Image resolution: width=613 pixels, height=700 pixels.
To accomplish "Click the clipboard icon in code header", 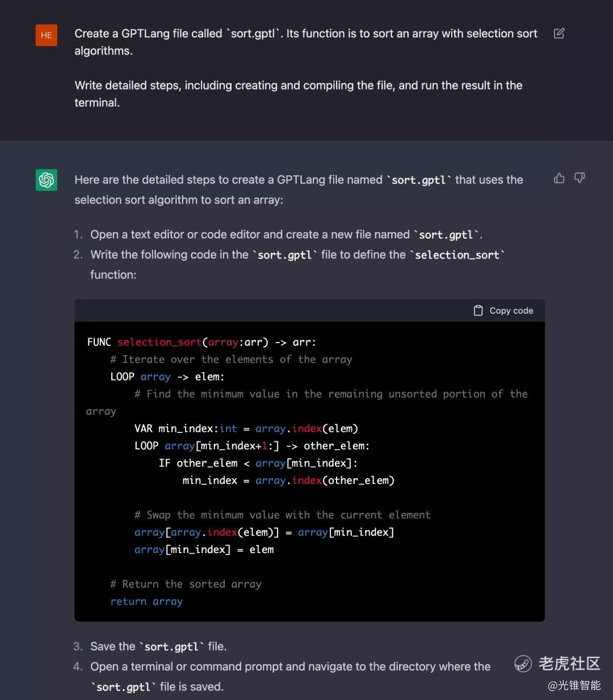I will pyautogui.click(x=478, y=310).
